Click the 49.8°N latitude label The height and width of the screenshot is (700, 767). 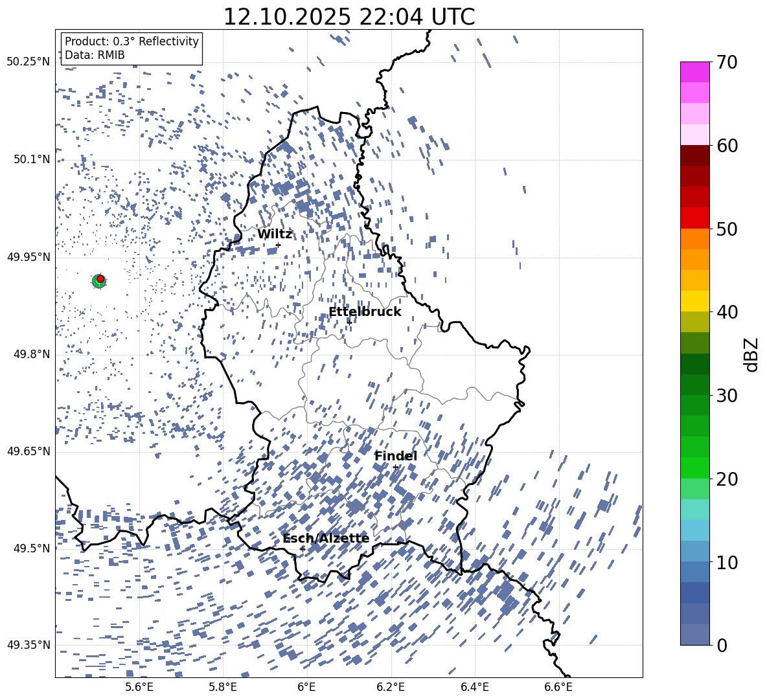(32, 354)
